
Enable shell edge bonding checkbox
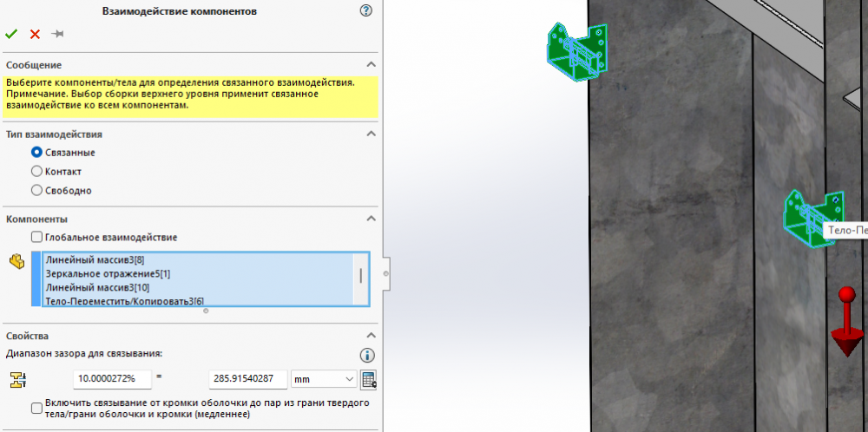tap(36, 409)
